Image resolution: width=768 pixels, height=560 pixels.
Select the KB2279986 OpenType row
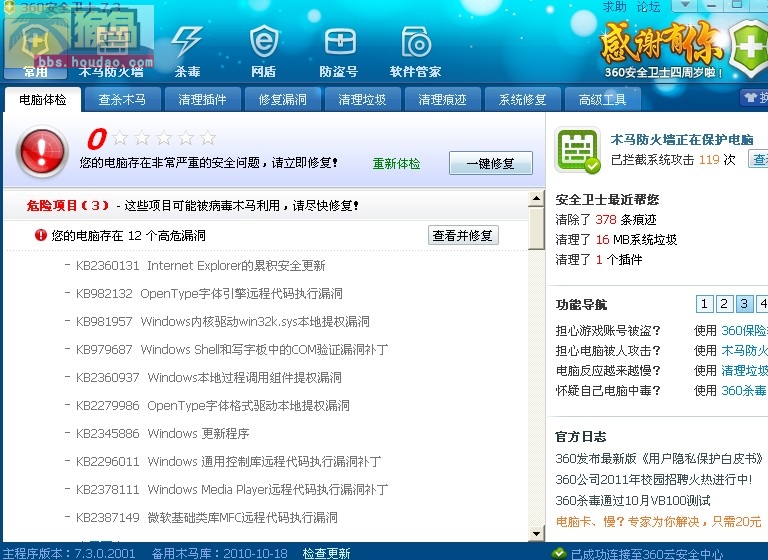tap(207, 405)
